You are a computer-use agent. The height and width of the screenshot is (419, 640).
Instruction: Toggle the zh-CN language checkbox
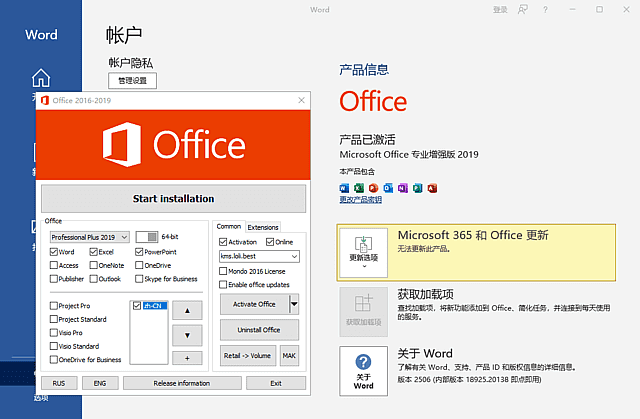[137, 306]
